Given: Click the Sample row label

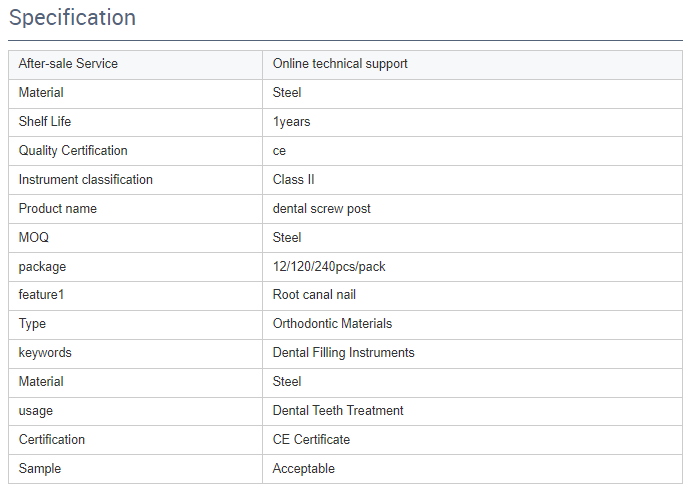Looking at the screenshot, I should click(40, 469).
